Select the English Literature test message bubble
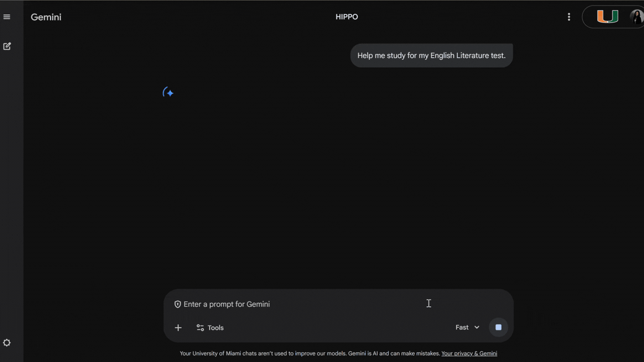 [431, 55]
